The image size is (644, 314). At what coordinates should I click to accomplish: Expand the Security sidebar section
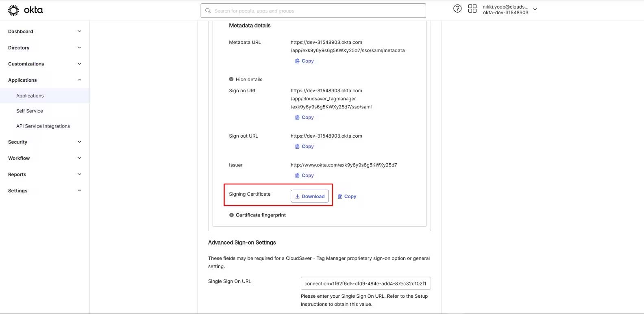click(45, 142)
